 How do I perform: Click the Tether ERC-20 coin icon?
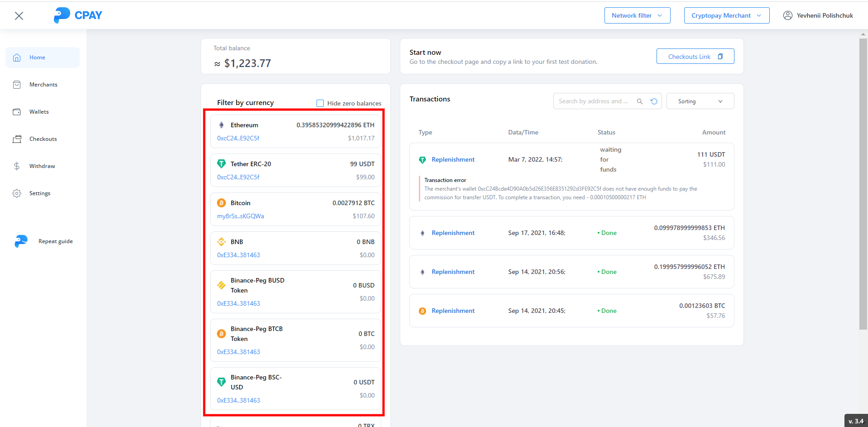point(221,164)
